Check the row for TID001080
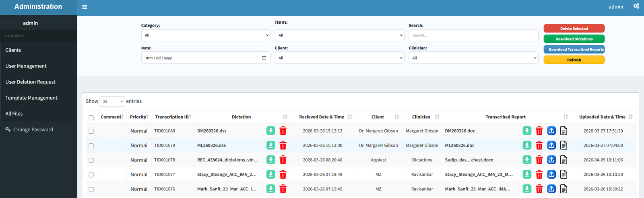The height and width of the screenshot is (198, 644). click(91, 131)
